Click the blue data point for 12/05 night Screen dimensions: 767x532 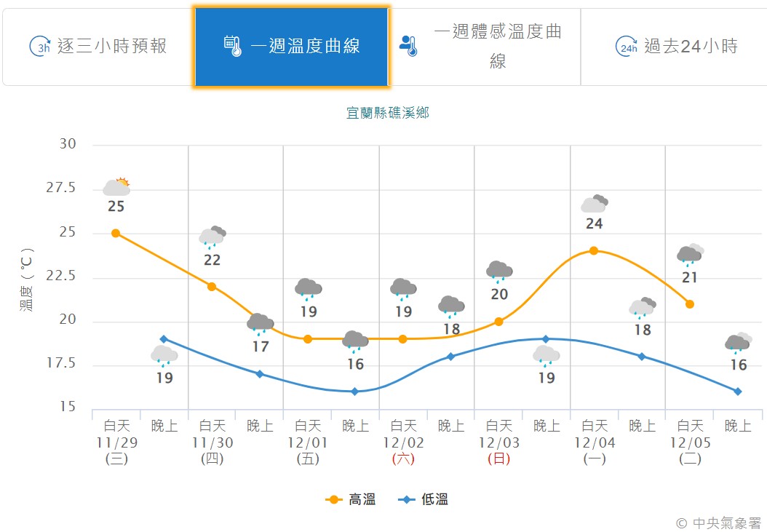738,392
